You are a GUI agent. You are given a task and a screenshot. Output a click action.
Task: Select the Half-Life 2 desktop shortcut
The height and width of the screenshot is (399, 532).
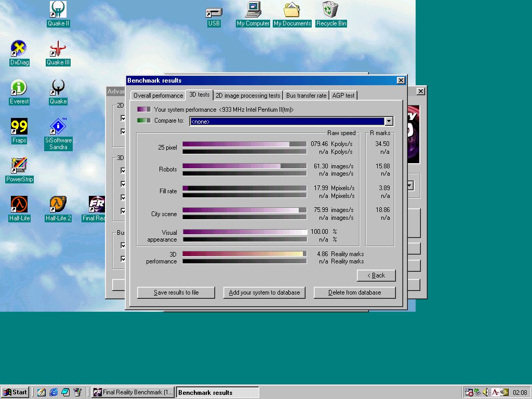pos(58,204)
